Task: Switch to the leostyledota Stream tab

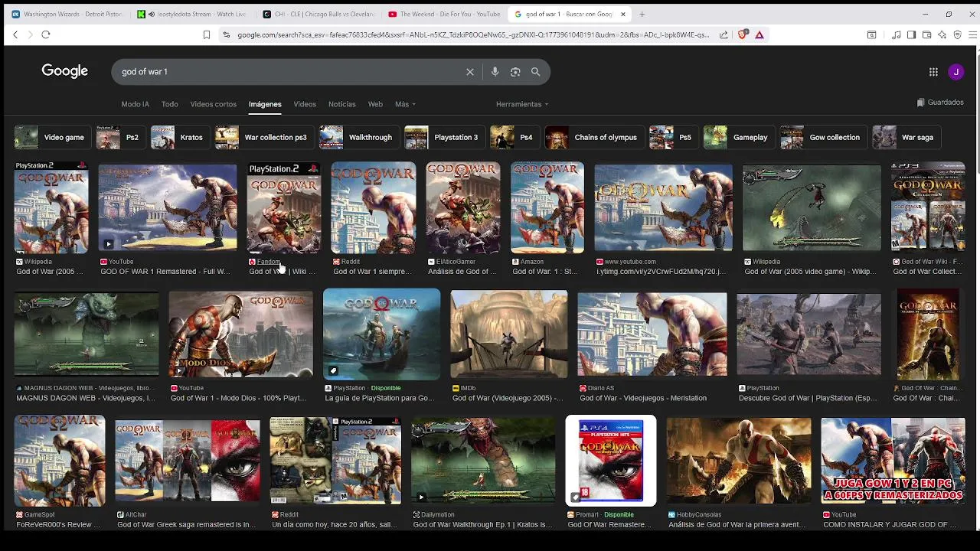Action: [193, 14]
